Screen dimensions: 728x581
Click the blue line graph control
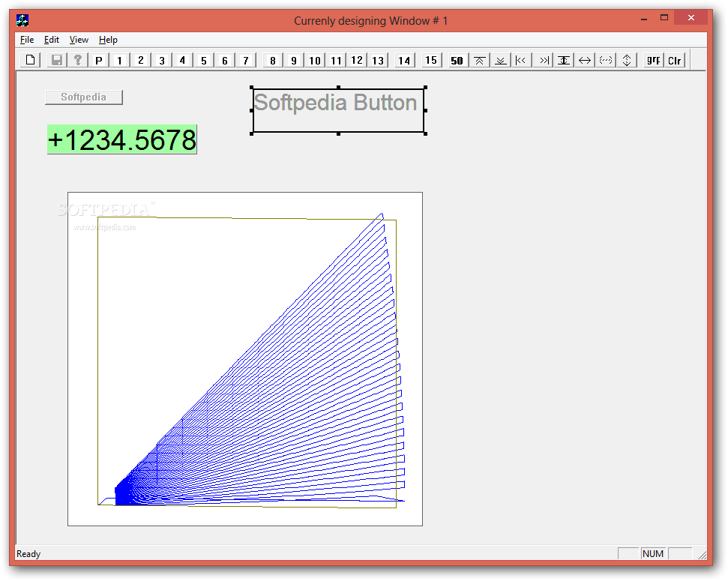click(245, 359)
